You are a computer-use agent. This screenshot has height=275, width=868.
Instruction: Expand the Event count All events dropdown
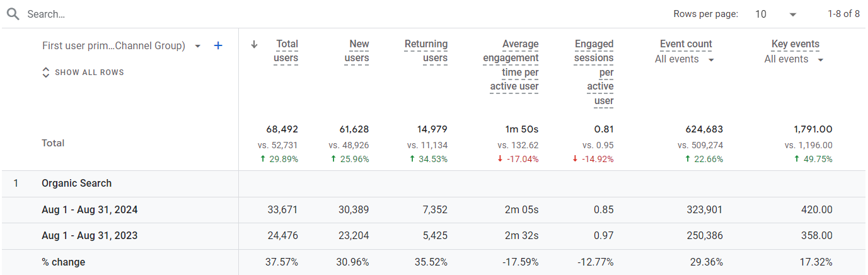(711, 60)
